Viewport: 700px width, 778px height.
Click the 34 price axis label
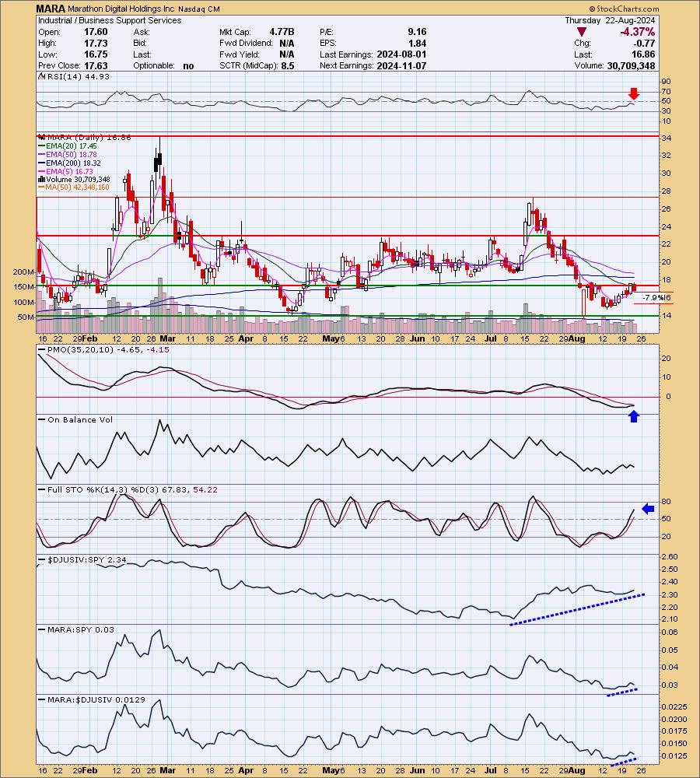666,138
